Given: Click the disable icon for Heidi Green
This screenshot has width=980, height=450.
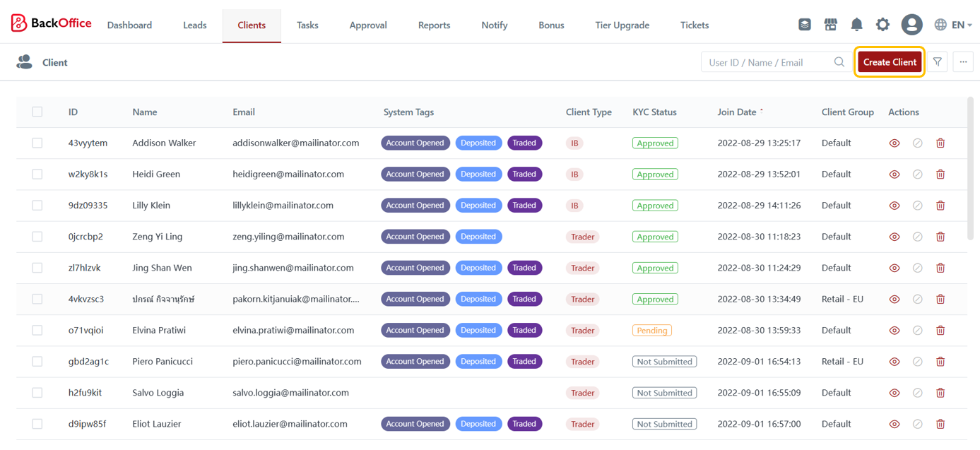Looking at the screenshot, I should point(917,174).
